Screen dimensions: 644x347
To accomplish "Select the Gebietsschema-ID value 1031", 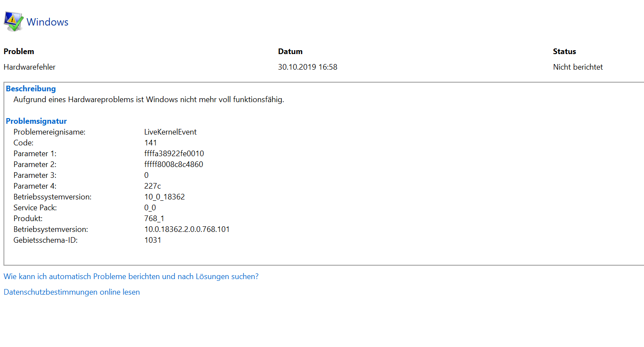I will [152, 240].
